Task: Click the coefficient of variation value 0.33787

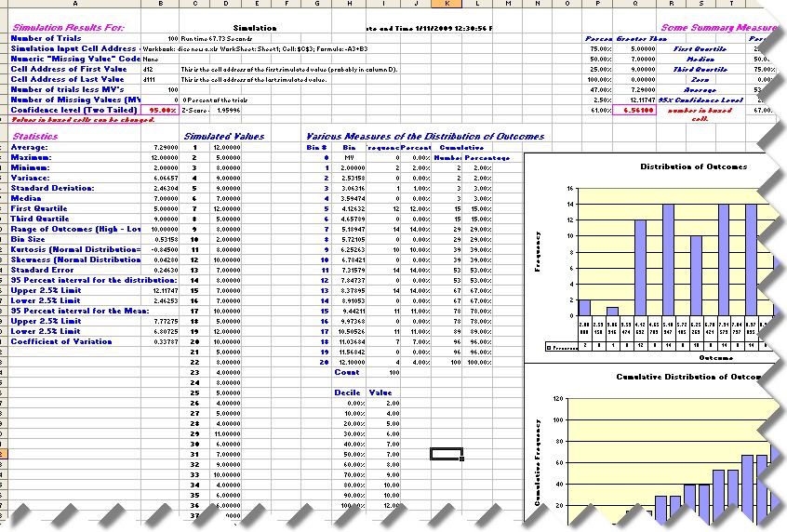Action: click(x=167, y=341)
